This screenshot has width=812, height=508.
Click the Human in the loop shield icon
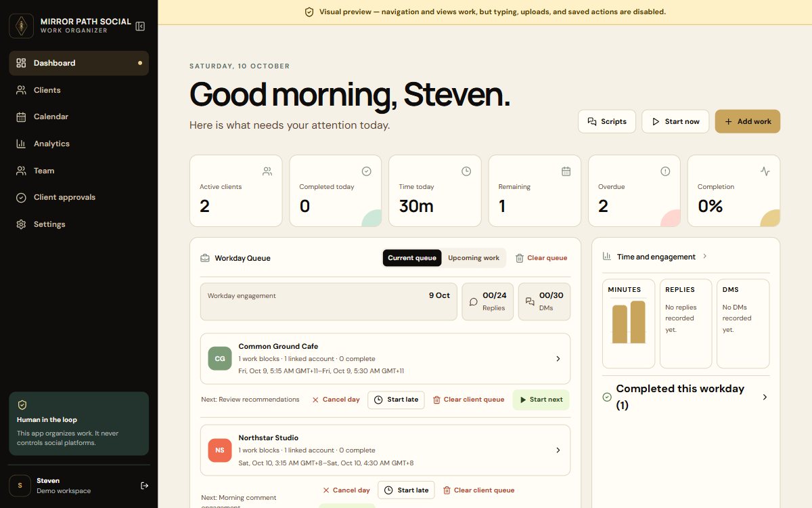[22, 404]
